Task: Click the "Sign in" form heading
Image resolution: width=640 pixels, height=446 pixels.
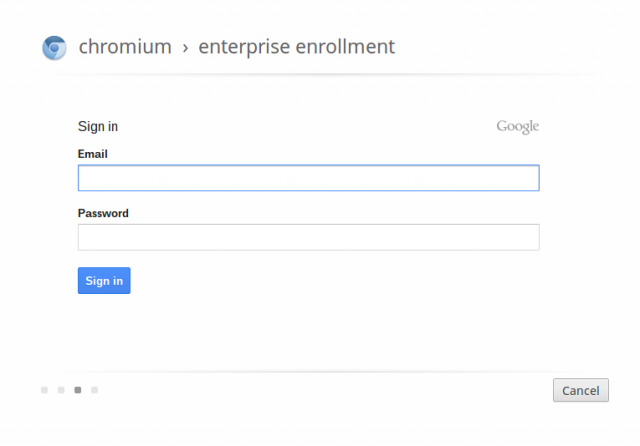Action: point(98,126)
